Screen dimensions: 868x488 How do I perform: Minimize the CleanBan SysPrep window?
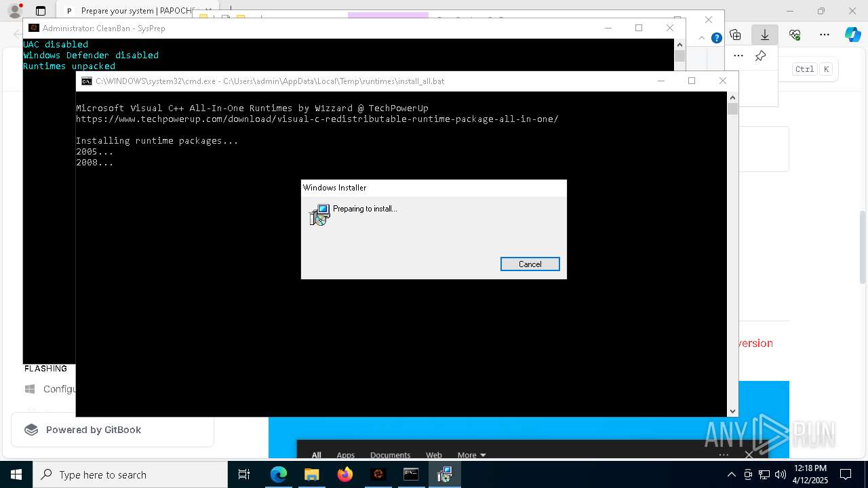click(x=608, y=28)
